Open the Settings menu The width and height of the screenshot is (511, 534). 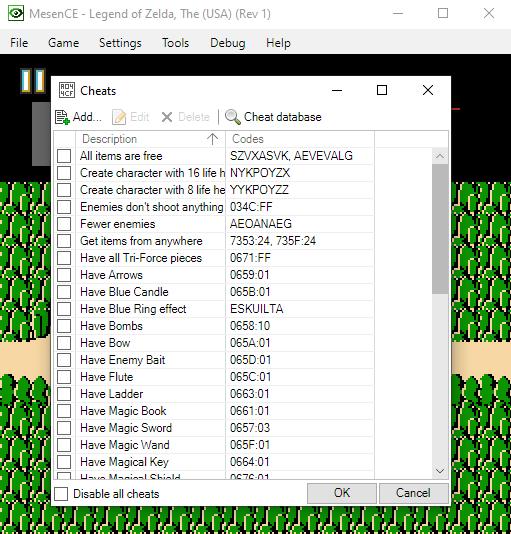click(120, 43)
